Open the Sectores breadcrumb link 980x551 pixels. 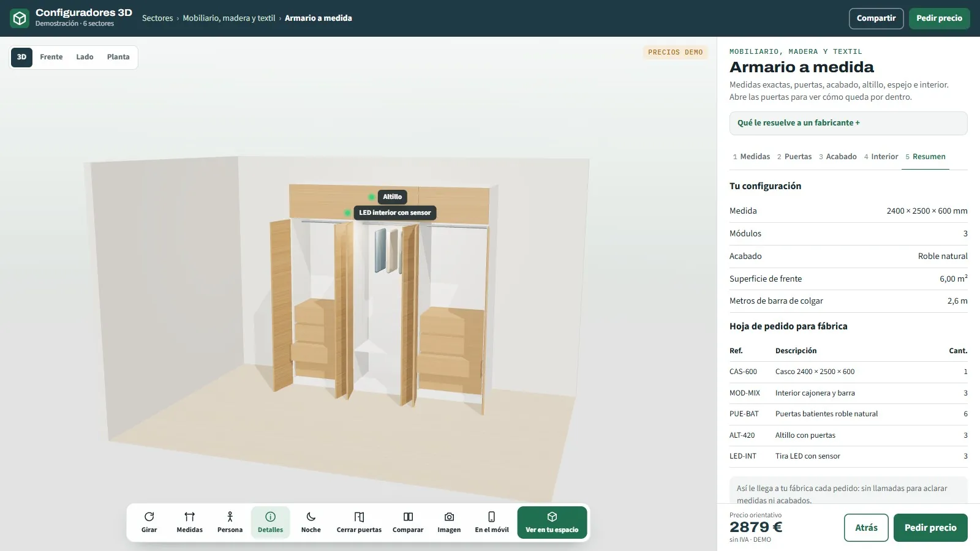tap(157, 18)
